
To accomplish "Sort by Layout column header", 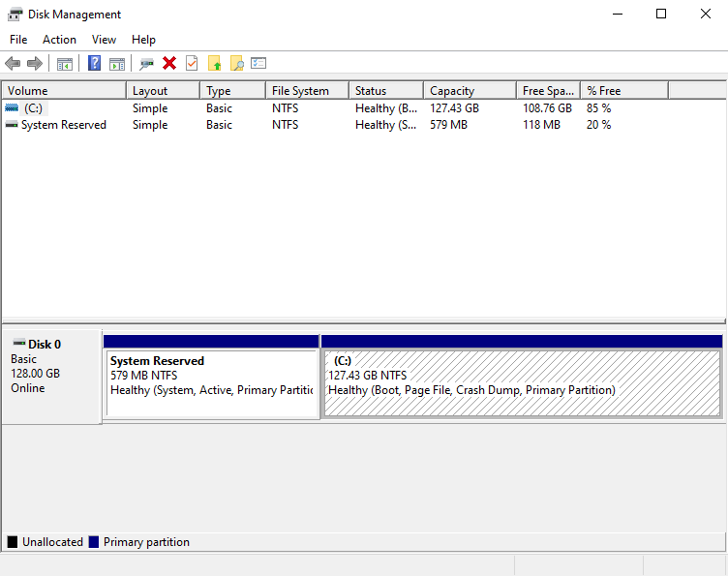I will (x=163, y=90).
